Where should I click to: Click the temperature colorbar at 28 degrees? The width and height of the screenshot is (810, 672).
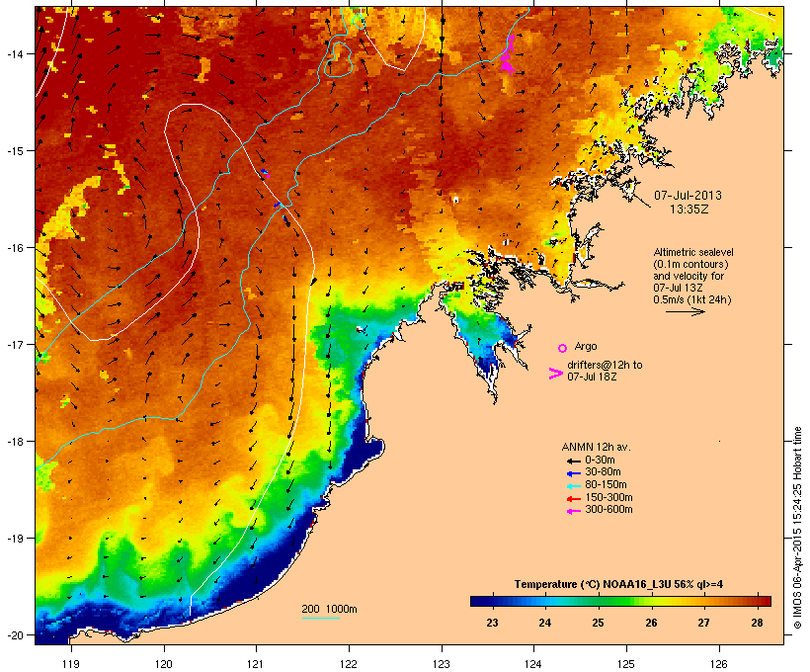[758, 601]
